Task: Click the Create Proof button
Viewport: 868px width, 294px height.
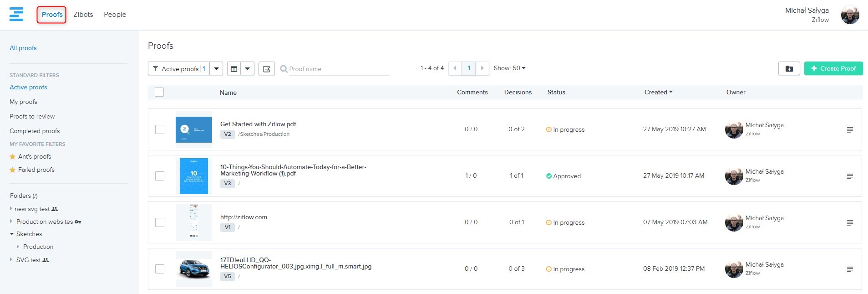Action: [833, 68]
